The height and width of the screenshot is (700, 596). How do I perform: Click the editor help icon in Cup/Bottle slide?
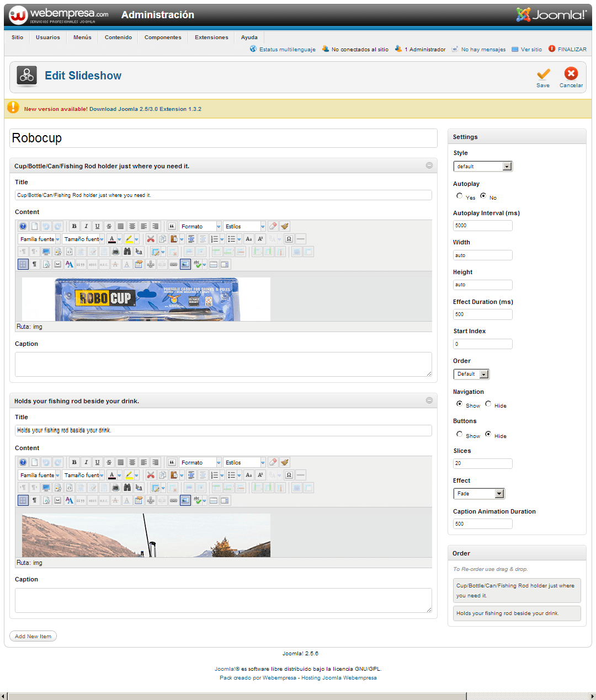tap(23, 226)
